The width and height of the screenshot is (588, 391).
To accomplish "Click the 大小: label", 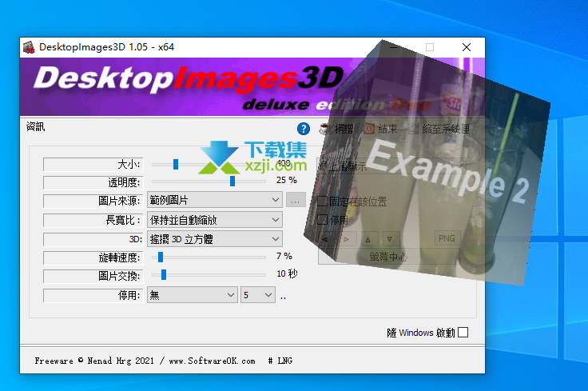I will click(93, 165).
